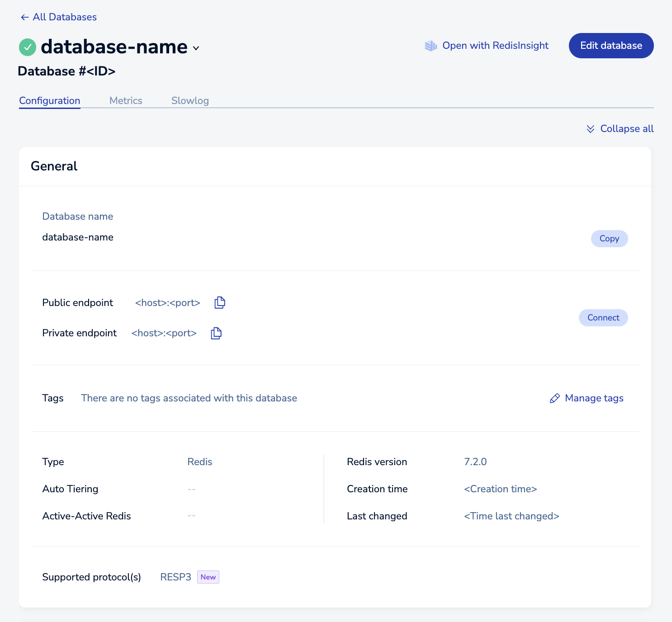The width and height of the screenshot is (672, 622).
Task: Copy the public endpoint using its copy icon
Action: tap(220, 302)
